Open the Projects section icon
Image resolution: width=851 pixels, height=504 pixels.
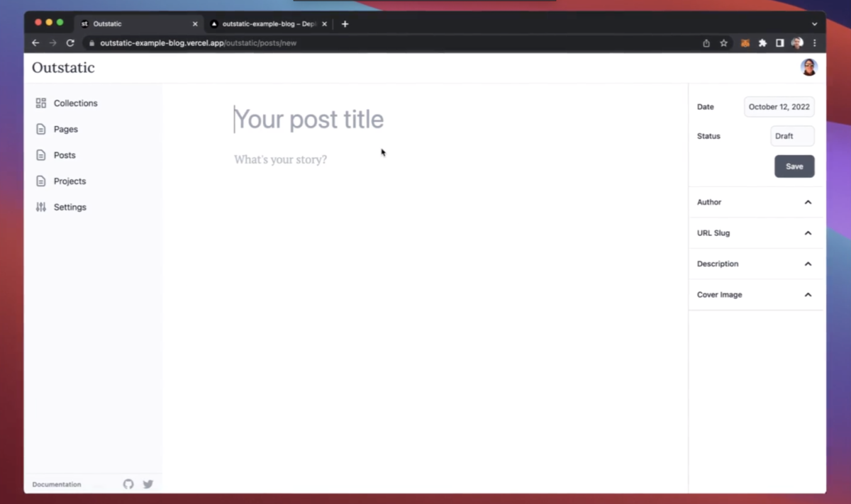pos(40,181)
